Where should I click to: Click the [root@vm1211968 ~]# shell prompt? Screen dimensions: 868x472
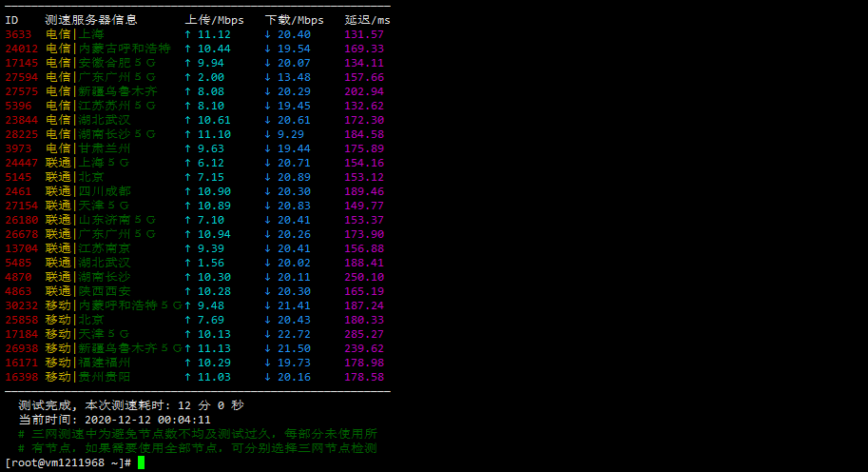coord(67,462)
